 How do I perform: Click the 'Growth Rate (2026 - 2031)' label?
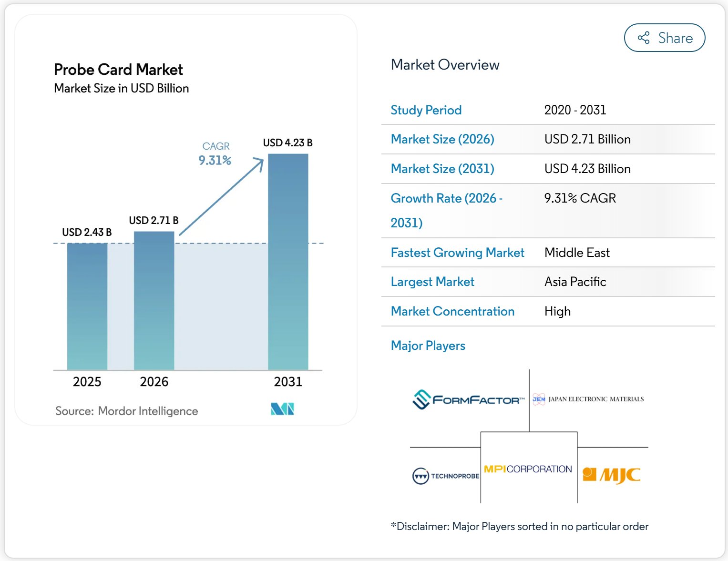[447, 210]
